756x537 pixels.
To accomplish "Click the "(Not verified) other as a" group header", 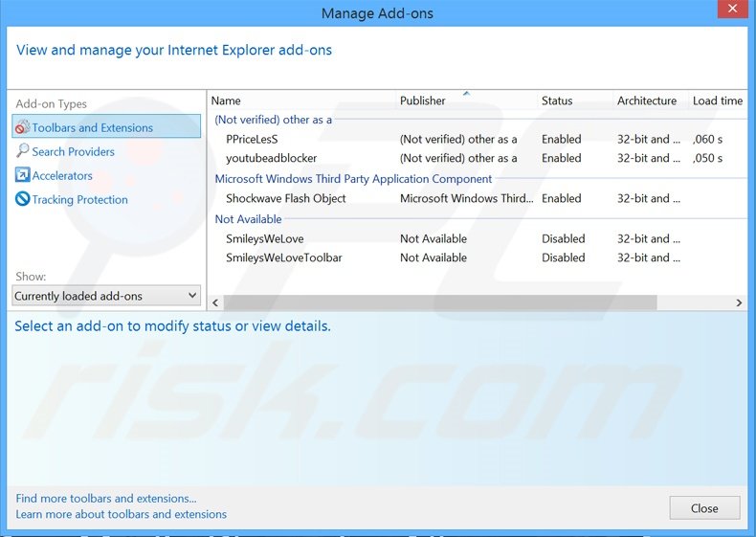I will click(x=274, y=120).
